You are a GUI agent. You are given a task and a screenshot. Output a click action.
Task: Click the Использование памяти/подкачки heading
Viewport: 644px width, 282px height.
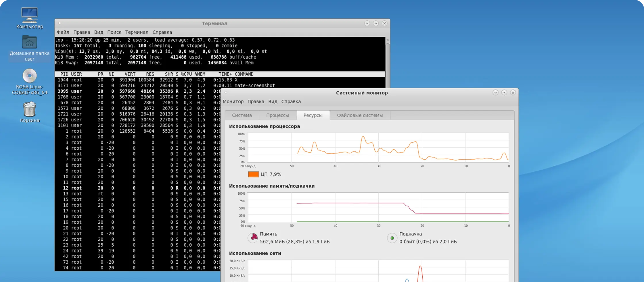(272, 186)
